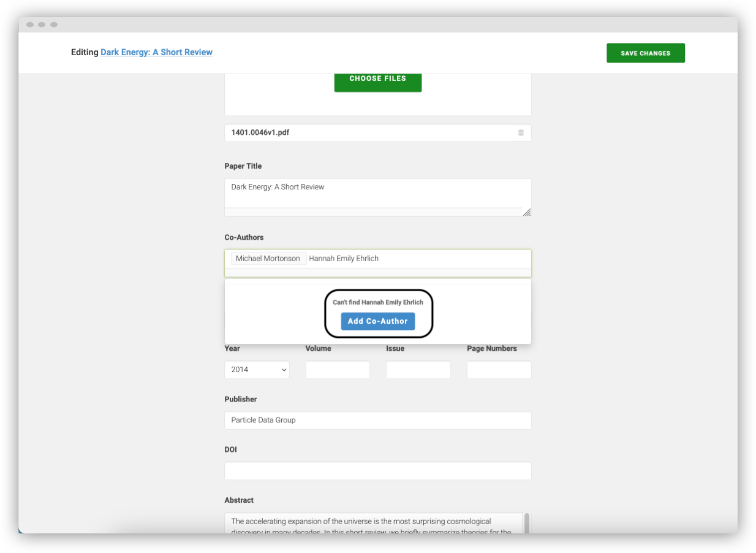Focus the empty DOI input field
This screenshot has width=756, height=553.
click(377, 471)
